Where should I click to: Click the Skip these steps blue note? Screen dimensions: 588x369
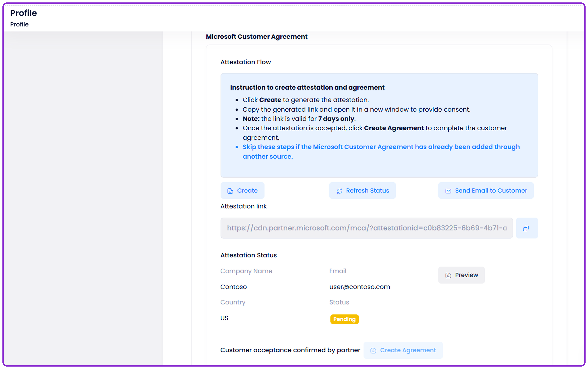[381, 152]
